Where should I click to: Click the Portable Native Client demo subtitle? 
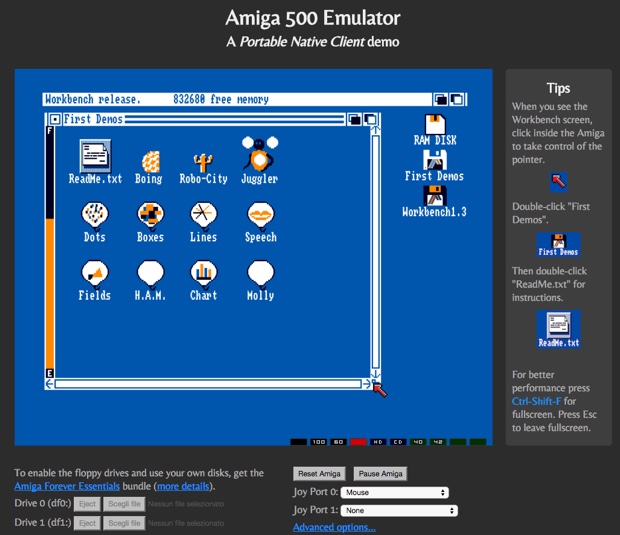tap(313, 42)
